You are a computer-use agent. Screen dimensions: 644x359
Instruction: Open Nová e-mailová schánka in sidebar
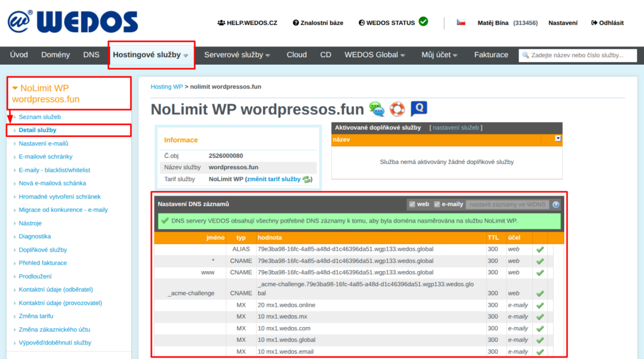click(x=52, y=183)
